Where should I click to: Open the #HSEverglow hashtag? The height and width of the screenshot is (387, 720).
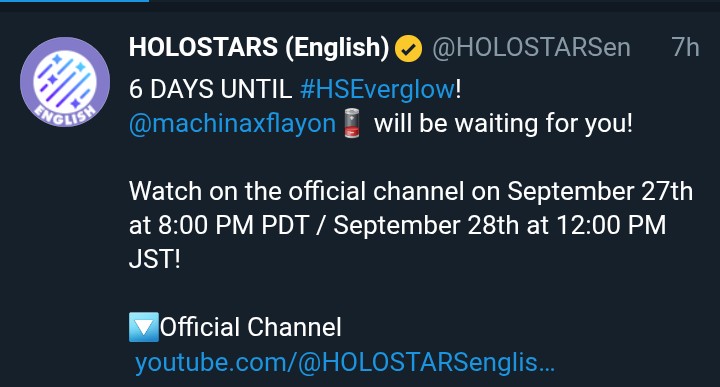377,89
